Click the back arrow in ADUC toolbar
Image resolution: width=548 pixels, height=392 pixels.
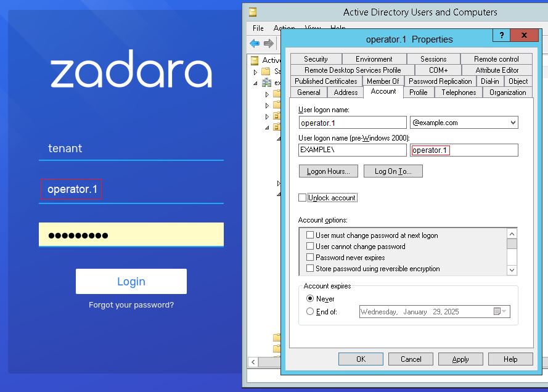pos(255,43)
